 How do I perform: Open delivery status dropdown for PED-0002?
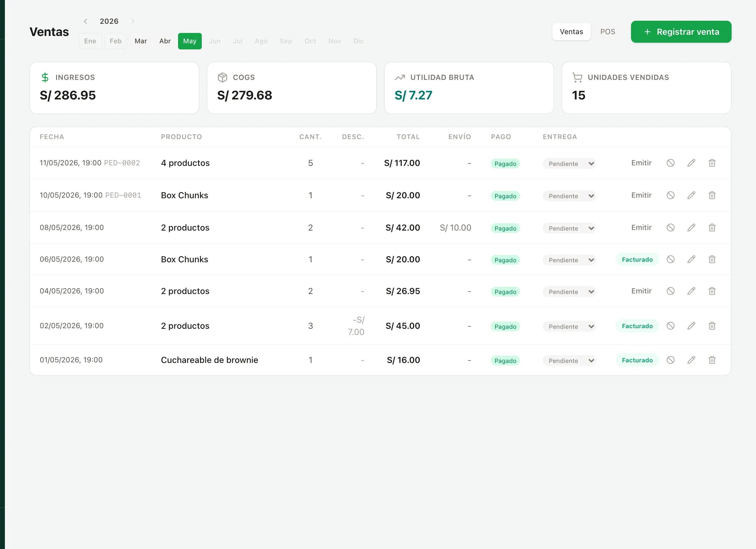point(569,163)
